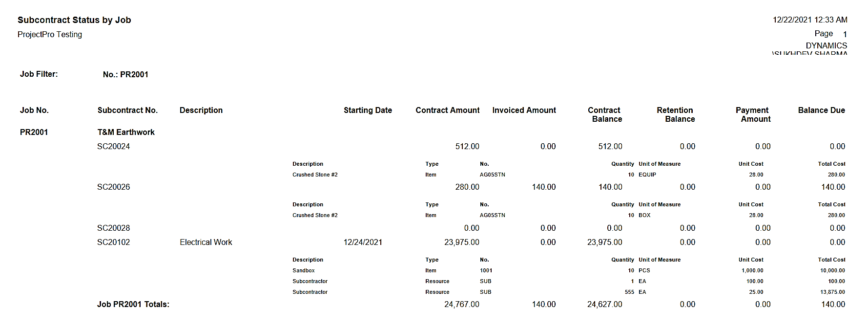
Task: Click the Job PR2001 Totals label
Action: click(x=133, y=304)
